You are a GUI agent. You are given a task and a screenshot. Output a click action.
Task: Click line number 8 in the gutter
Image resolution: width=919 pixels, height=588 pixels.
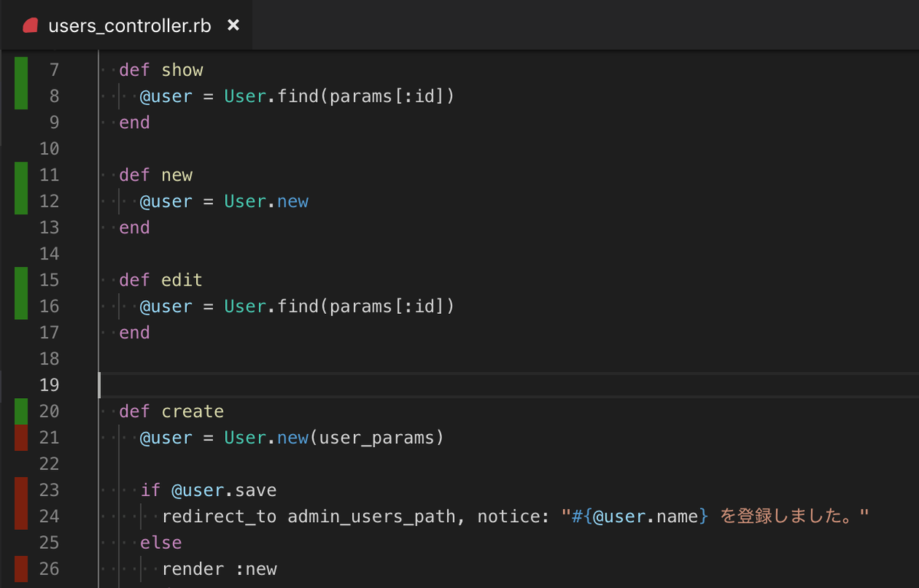[x=54, y=96]
